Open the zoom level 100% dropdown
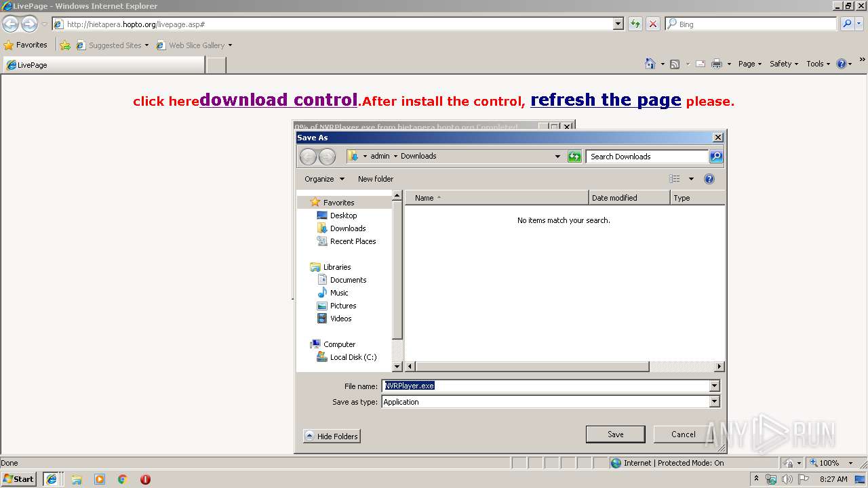 click(x=850, y=463)
